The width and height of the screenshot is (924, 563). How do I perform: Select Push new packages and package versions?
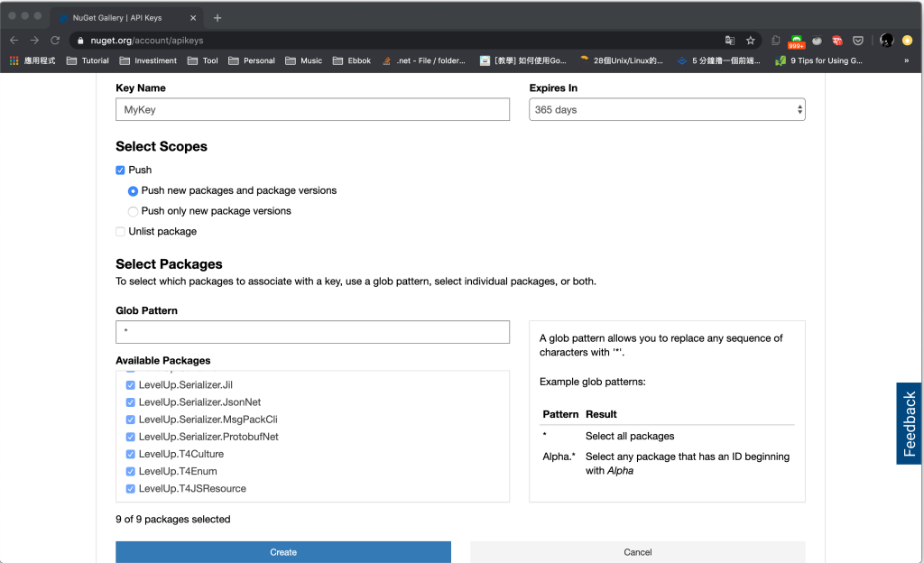point(134,190)
